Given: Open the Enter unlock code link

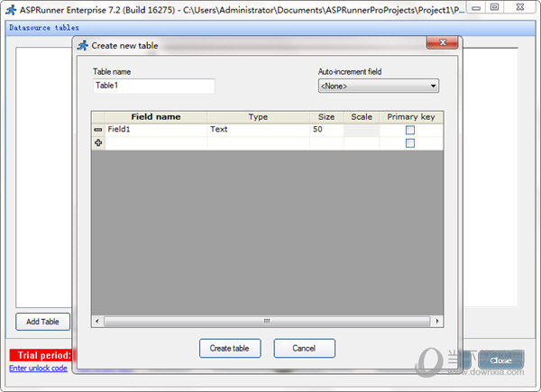Looking at the screenshot, I should tap(38, 369).
